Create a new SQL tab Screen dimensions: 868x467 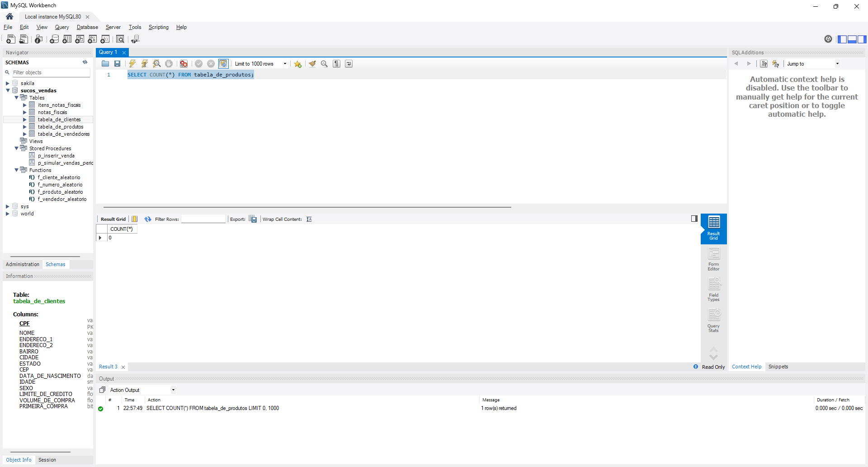click(x=11, y=39)
